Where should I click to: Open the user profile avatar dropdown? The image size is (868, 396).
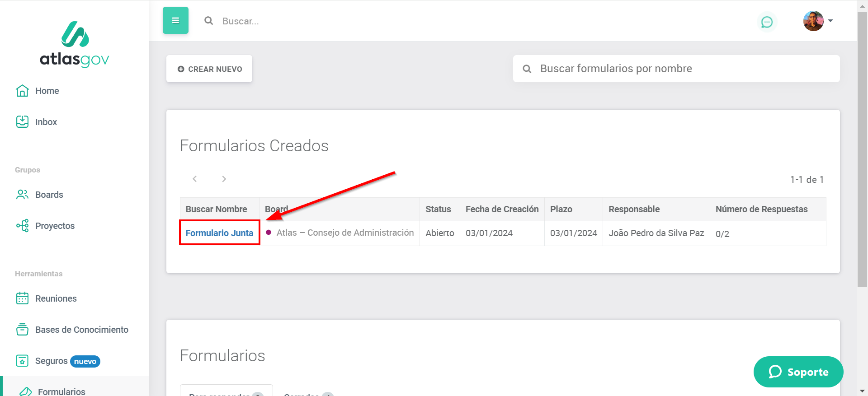click(x=817, y=21)
